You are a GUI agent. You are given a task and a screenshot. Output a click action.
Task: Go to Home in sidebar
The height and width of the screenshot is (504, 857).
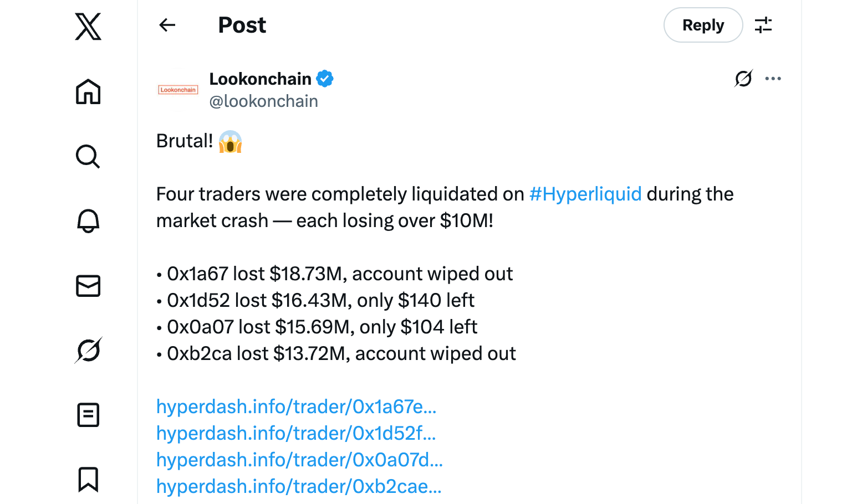click(88, 92)
